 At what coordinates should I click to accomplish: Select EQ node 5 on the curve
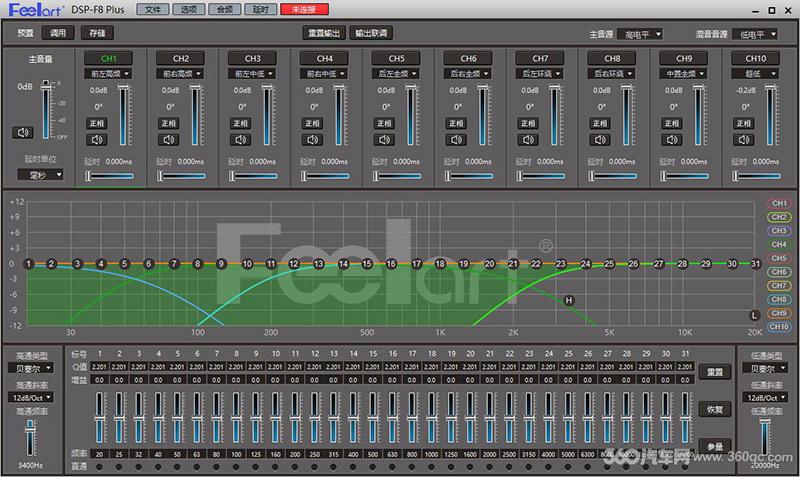[124, 264]
